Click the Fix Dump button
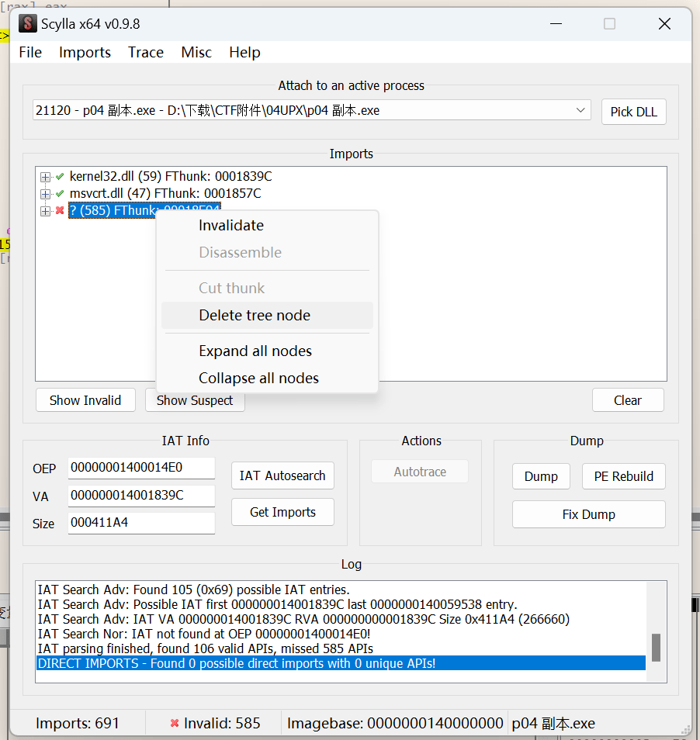700x740 pixels. 588,514
